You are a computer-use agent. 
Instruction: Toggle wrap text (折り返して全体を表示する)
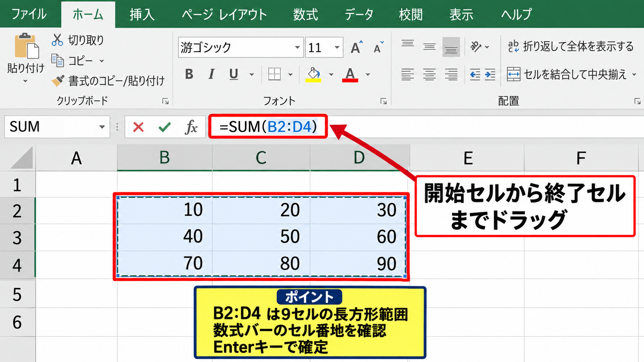(570, 47)
